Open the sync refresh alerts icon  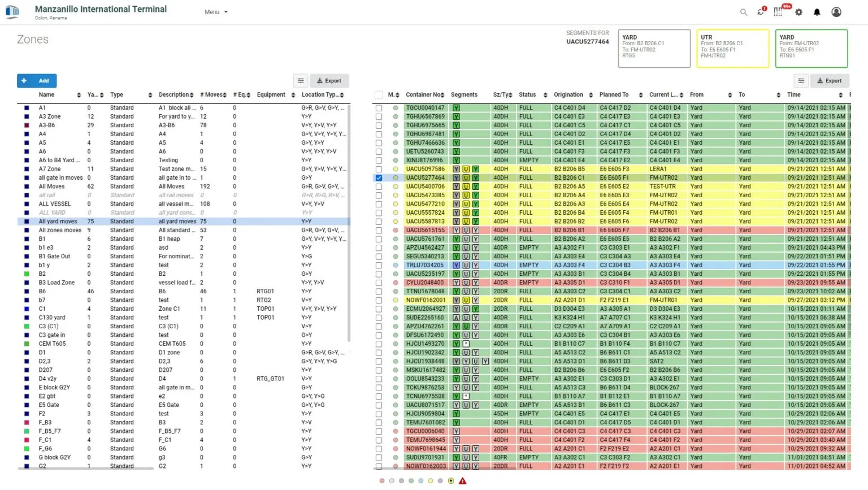(761, 12)
